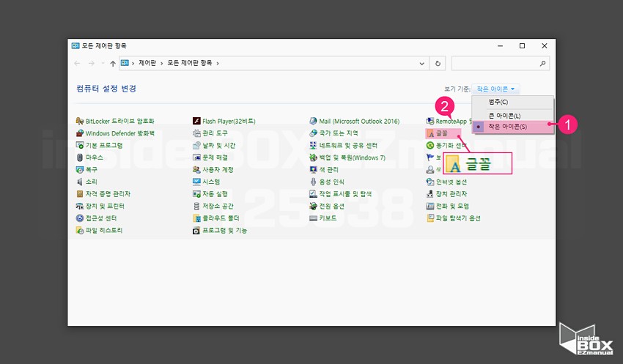Click 모든 제어판 항목 breadcrumb
The width and height of the screenshot is (623, 364).
(x=190, y=63)
